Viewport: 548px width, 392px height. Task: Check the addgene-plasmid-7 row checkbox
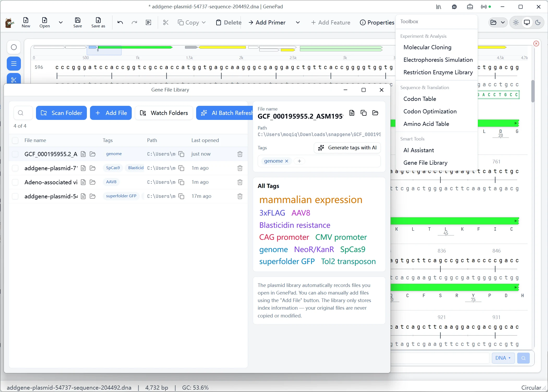[x=15, y=168]
